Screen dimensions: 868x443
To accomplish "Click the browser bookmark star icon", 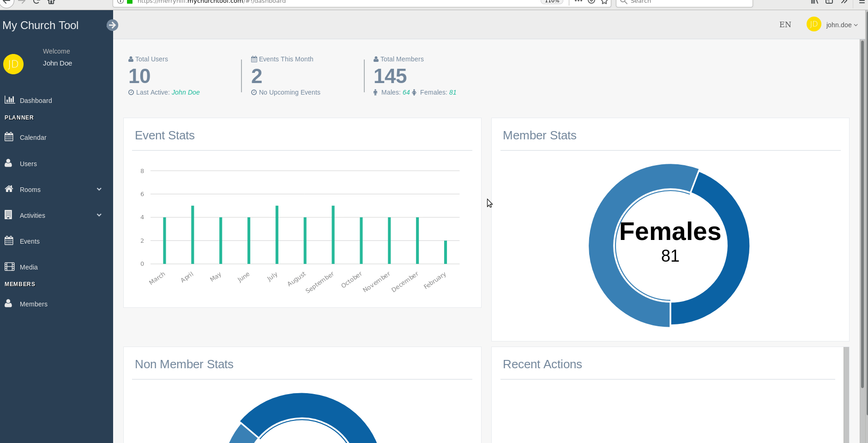I will (x=604, y=1).
